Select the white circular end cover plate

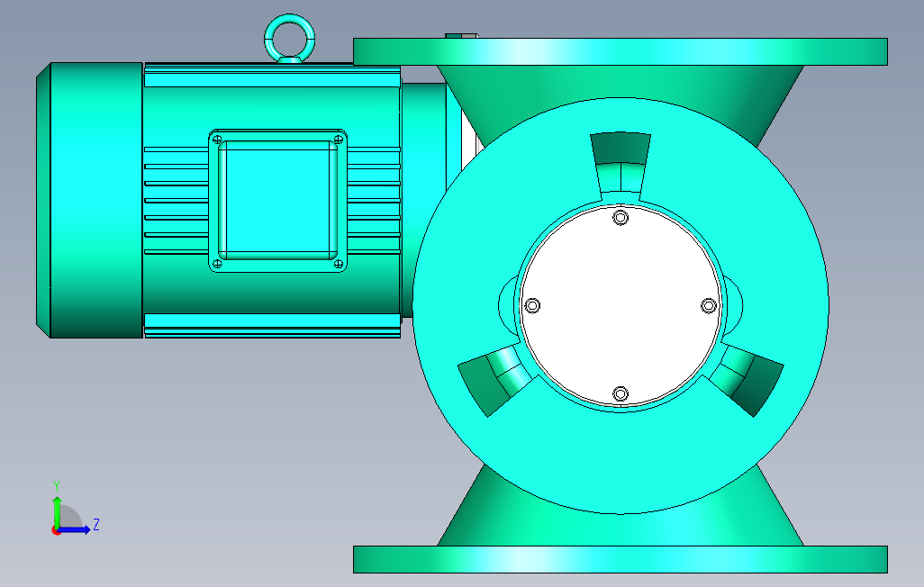click(621, 306)
